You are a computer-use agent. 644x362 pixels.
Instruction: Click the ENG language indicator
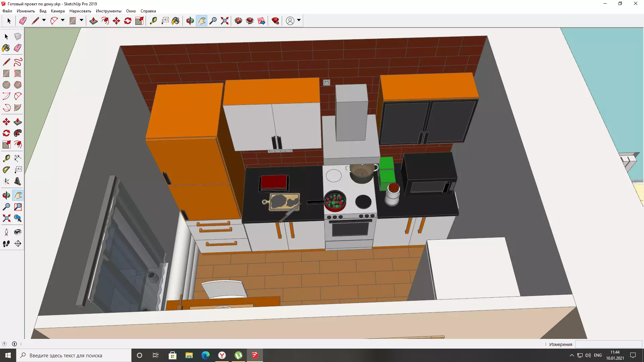[598, 355]
